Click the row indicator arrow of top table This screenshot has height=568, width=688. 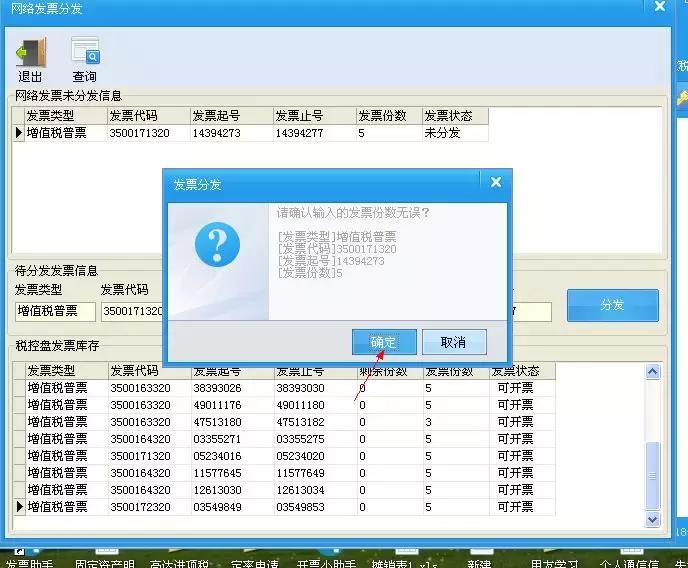coord(18,133)
